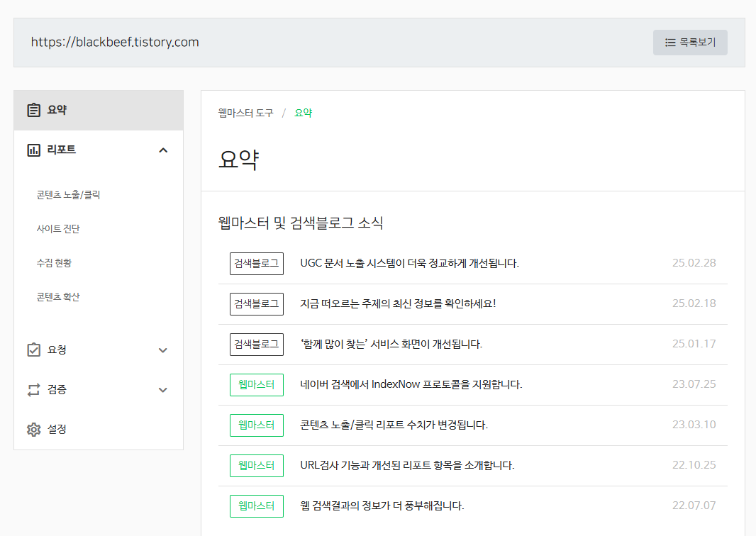Open news '함께 많이 찾는' 서비스 화면이 개선됩니다.
This screenshot has width=756, height=536.
(391, 344)
